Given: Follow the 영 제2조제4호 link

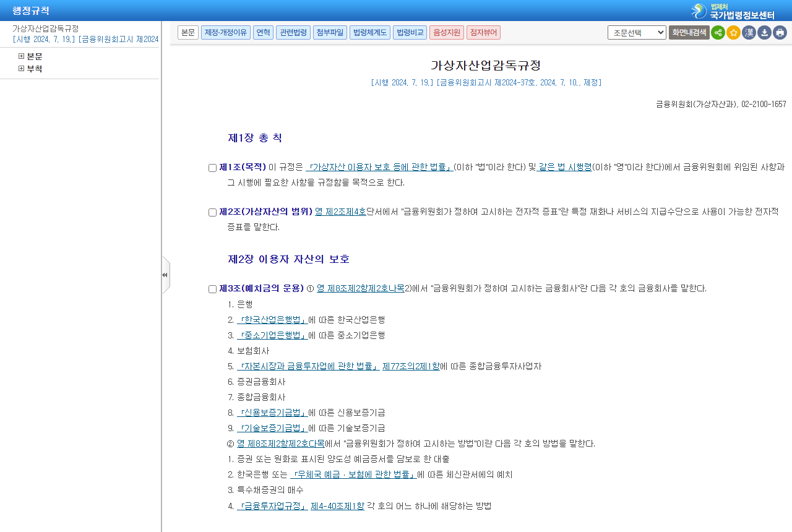Looking at the screenshot, I should tap(340, 212).
